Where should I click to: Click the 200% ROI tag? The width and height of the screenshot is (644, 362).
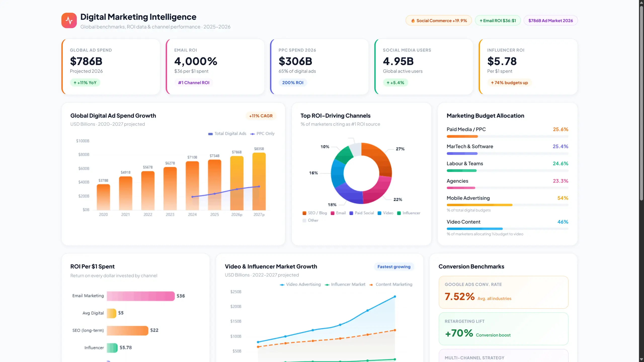[x=293, y=83]
